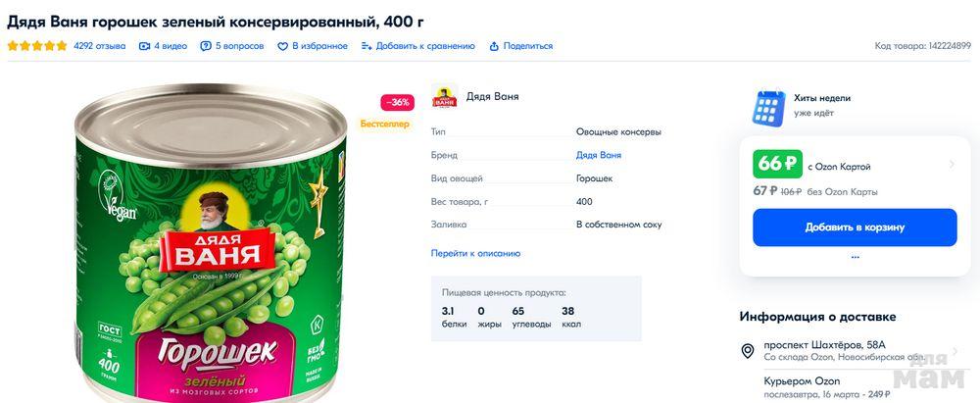This screenshot has width=980, height=403.
Task: Click the green pea can product image
Action: coord(211,244)
